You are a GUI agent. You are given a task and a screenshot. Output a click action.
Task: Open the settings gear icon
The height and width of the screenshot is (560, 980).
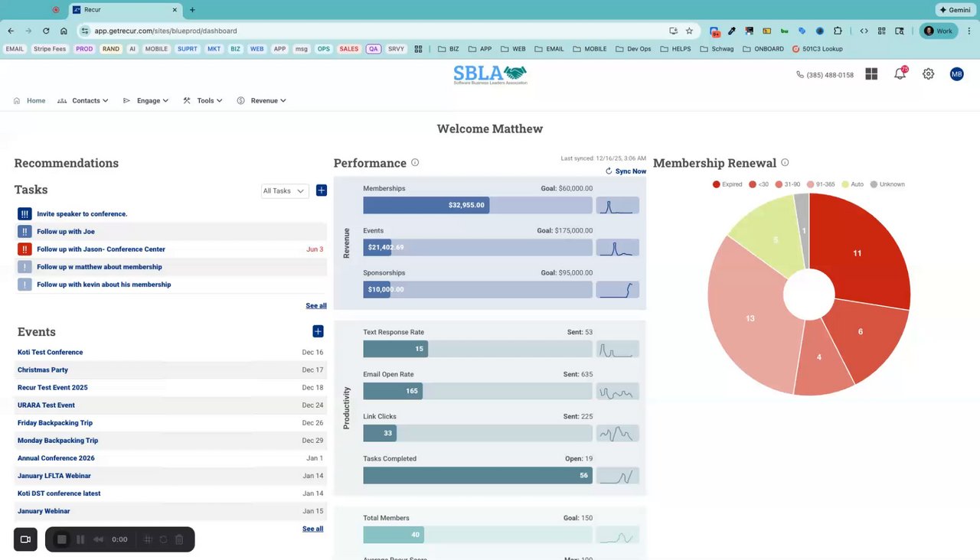tap(928, 74)
